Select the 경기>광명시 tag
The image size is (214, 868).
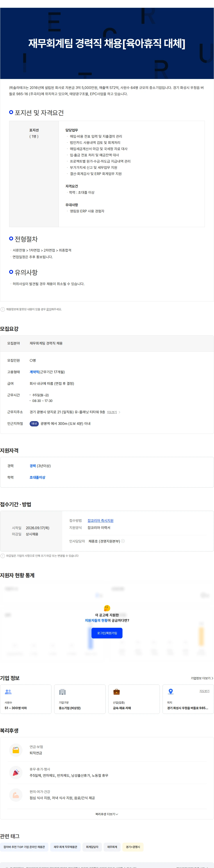133,847
